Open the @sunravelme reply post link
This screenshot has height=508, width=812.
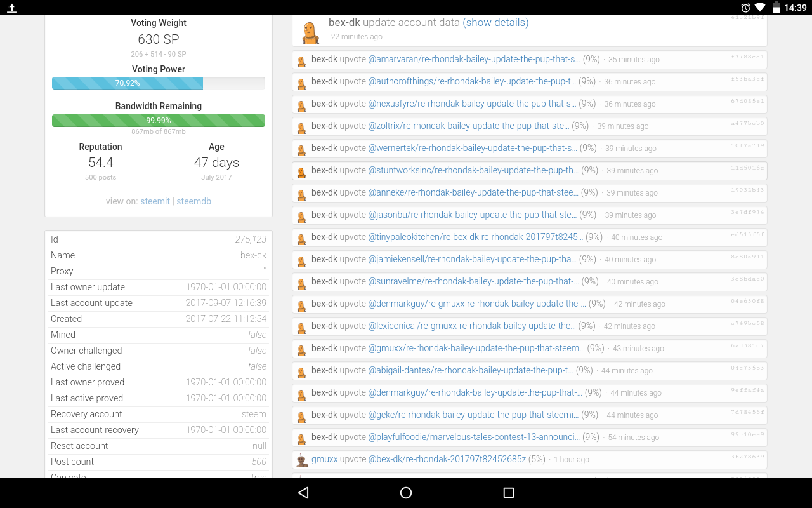point(473,281)
